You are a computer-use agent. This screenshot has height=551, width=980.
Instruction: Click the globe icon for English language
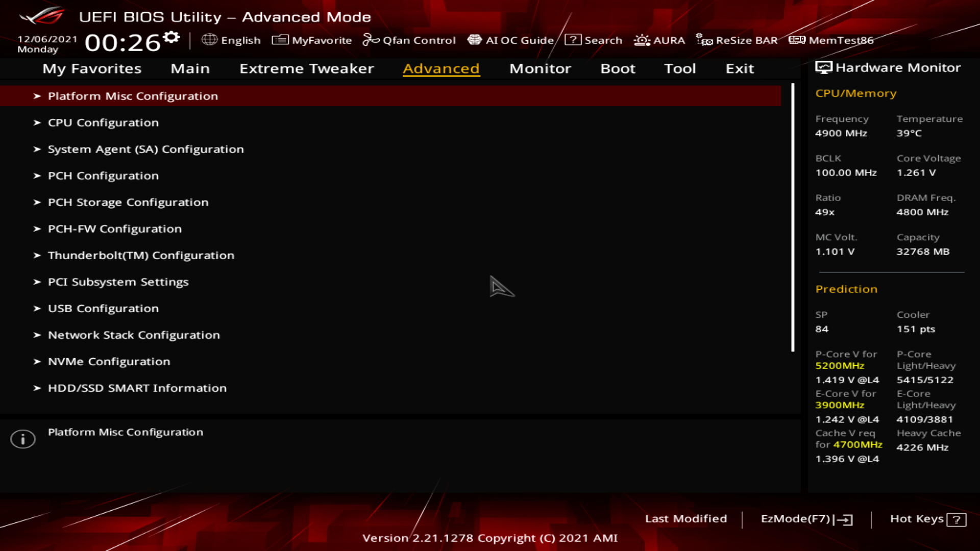click(209, 40)
